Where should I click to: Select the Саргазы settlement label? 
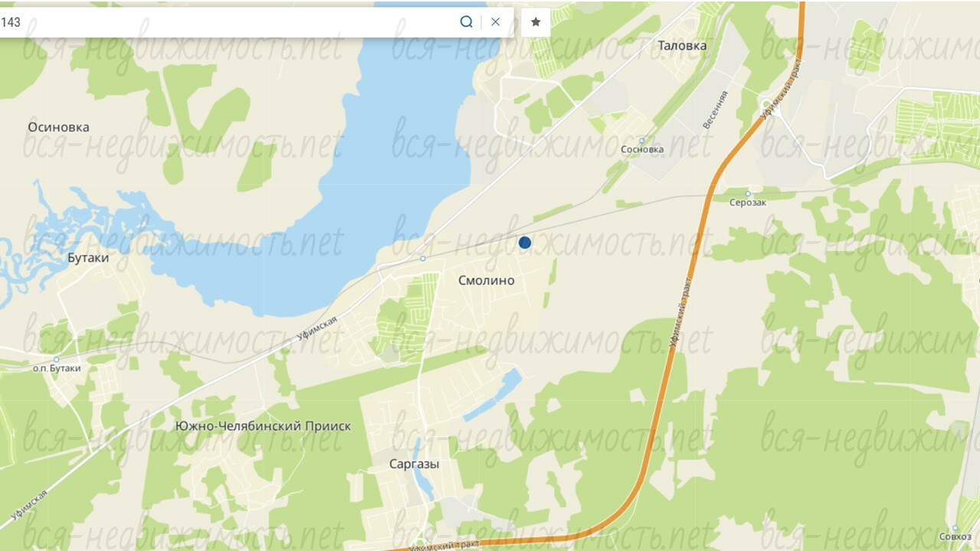pos(414,464)
